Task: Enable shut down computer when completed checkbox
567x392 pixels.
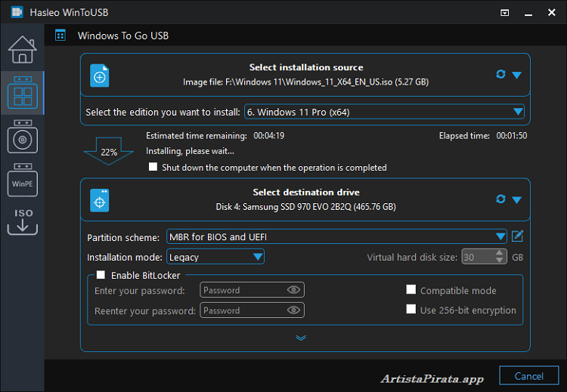Action: [153, 168]
